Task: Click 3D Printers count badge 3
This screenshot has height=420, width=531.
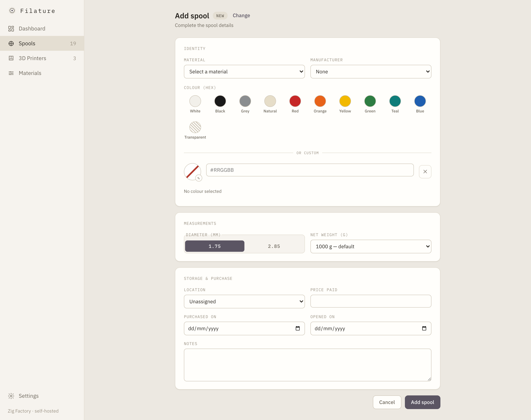Action: point(75,58)
